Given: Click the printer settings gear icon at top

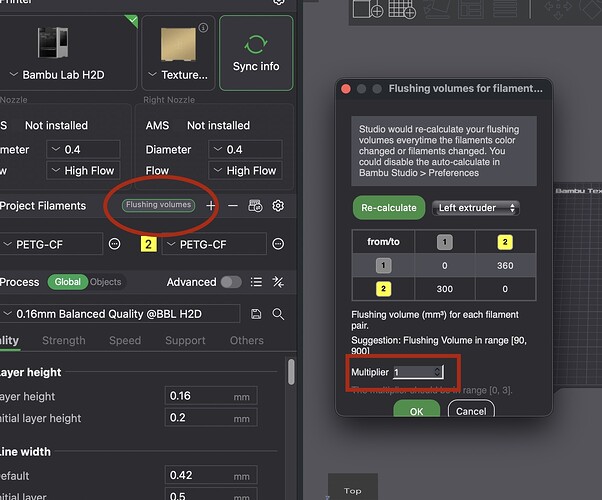Looking at the screenshot, I should 279,2.
